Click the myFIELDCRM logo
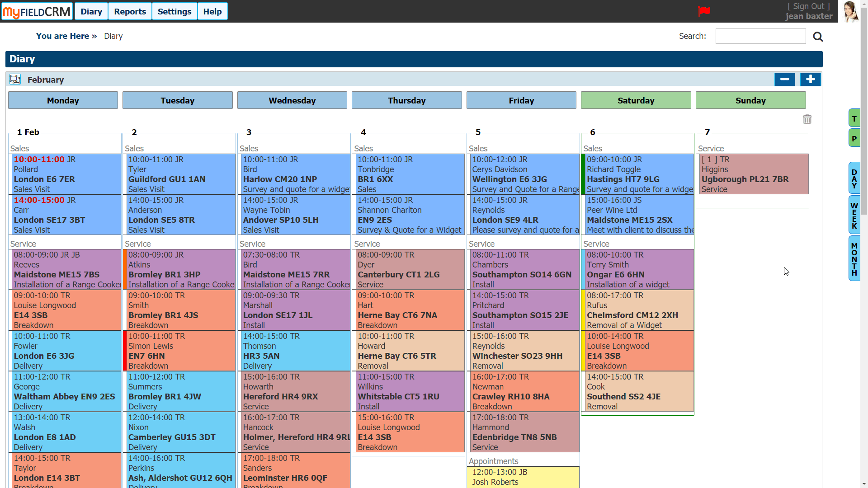Image resolution: width=868 pixels, height=488 pixels. pos(36,11)
